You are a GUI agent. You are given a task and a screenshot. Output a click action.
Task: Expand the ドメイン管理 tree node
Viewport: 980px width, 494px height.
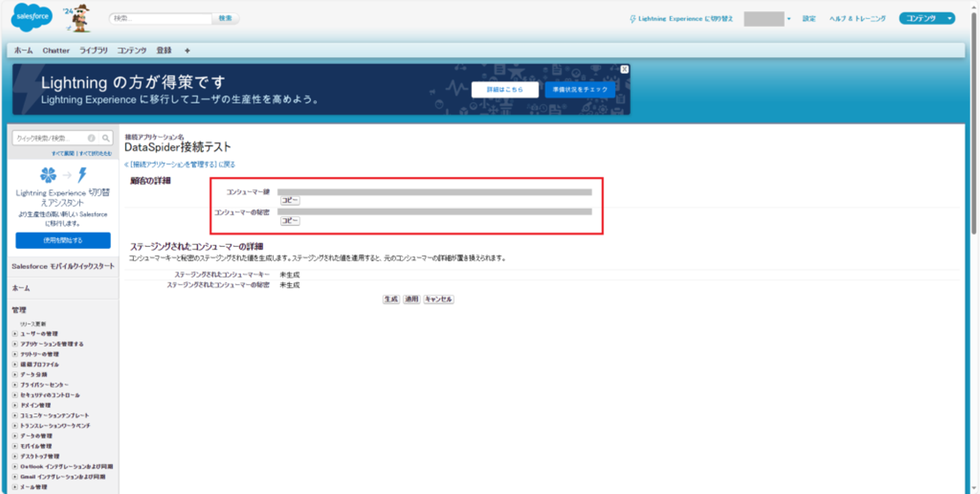[15, 406]
